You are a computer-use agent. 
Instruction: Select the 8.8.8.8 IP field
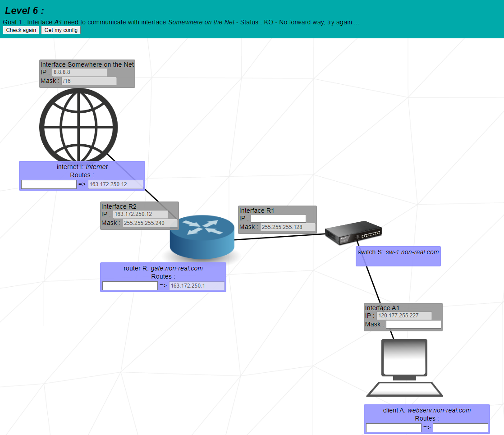pyautogui.click(x=79, y=72)
